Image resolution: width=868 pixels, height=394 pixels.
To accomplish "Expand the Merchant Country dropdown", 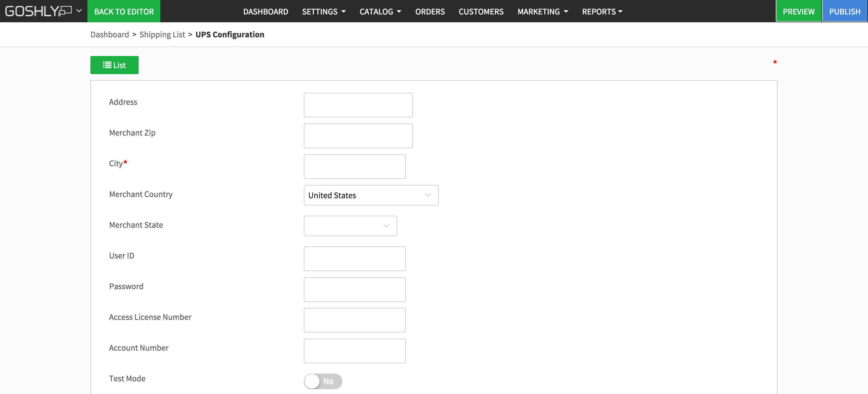I will (x=371, y=195).
